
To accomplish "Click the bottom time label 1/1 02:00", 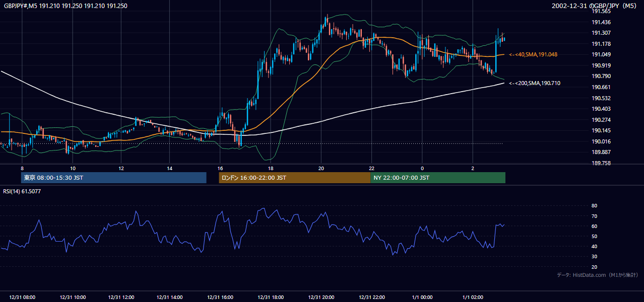I will [x=473, y=297].
